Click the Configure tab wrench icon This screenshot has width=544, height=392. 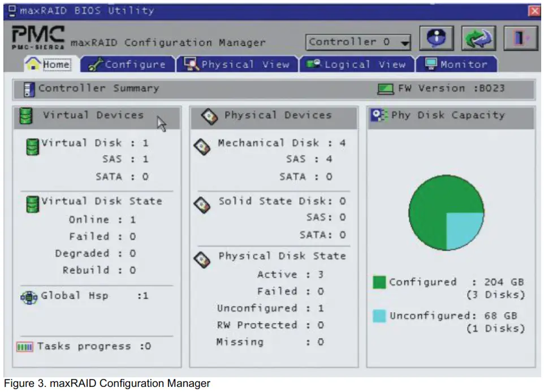click(96, 64)
